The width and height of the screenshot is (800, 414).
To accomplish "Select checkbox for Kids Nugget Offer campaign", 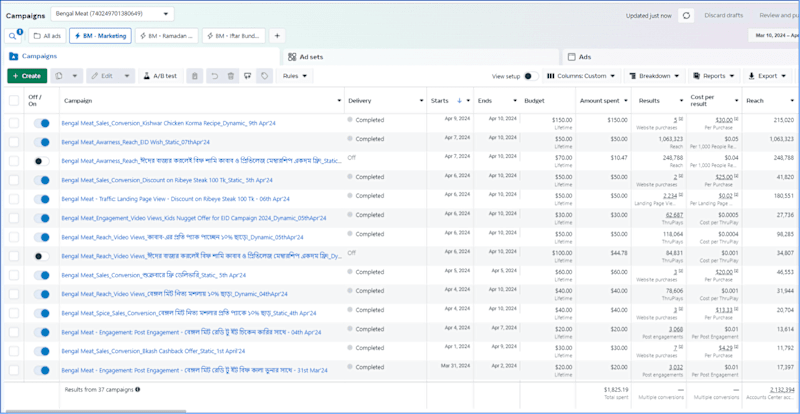I will 14,218.
